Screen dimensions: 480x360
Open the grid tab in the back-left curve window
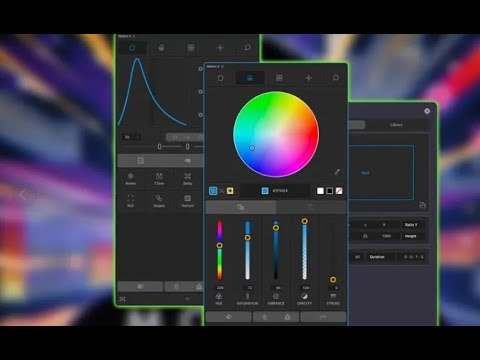point(191,48)
